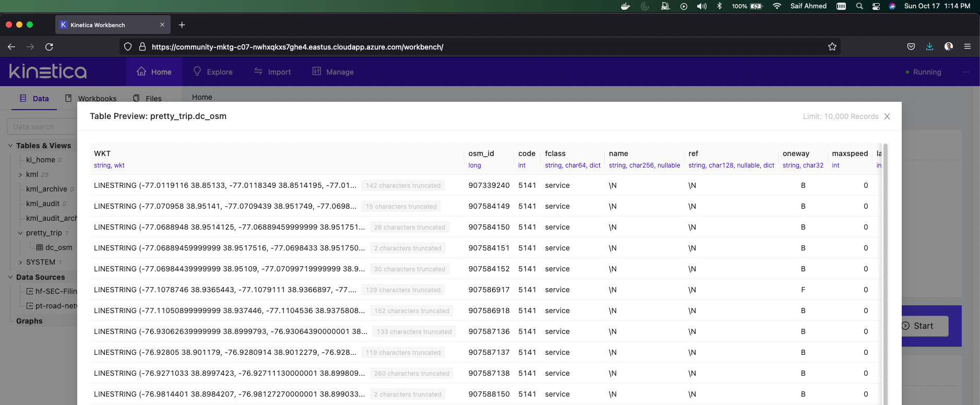Open macOS Control Center in menu bar

876,6
